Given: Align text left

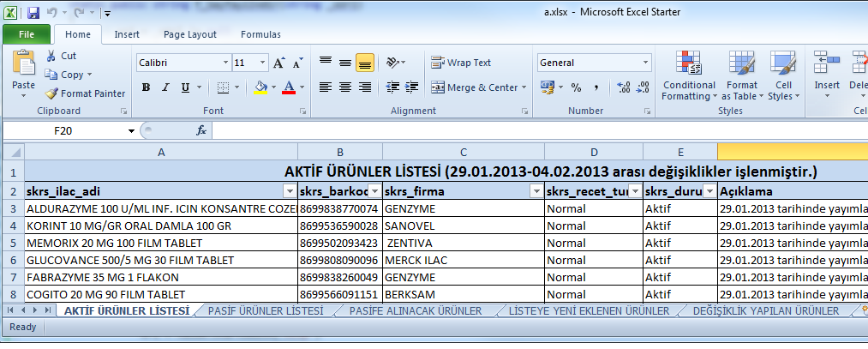Looking at the screenshot, I should [326, 87].
